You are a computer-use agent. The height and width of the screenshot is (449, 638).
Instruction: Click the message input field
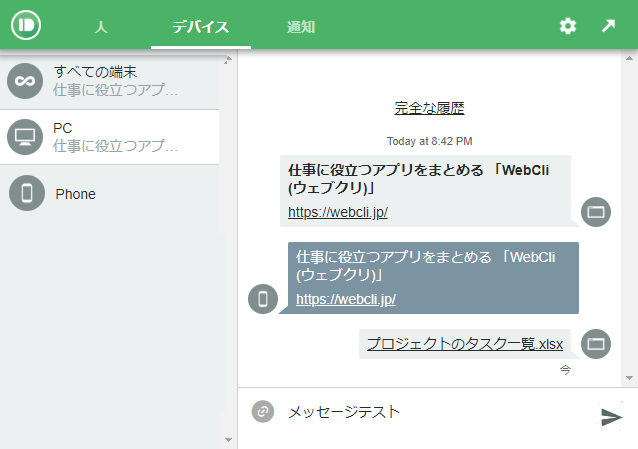point(430,411)
